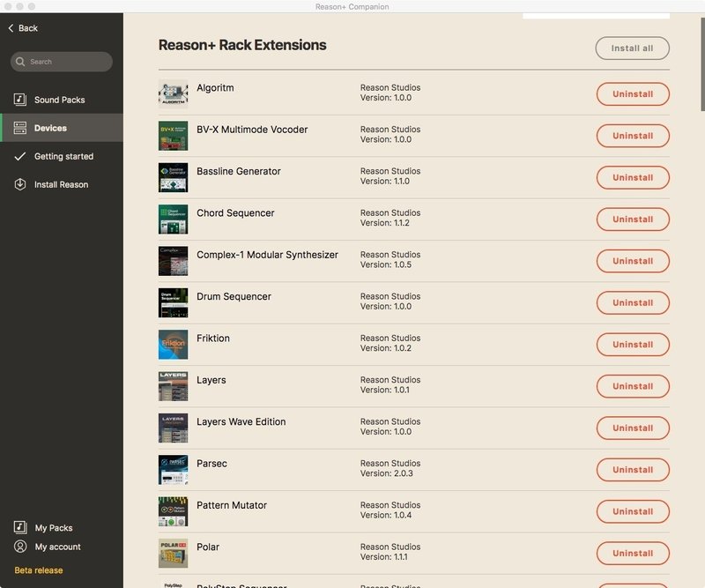This screenshot has height=588, width=705.
Task: Click the search magnifier icon
Action: click(19, 62)
